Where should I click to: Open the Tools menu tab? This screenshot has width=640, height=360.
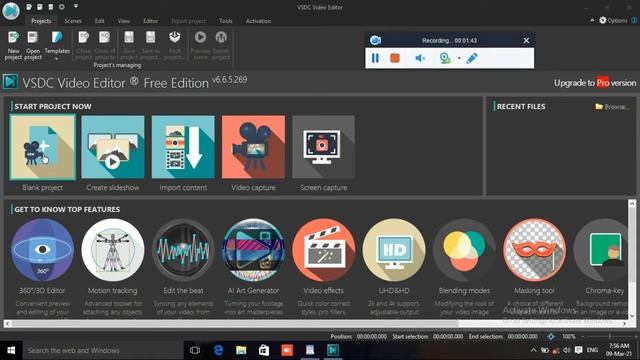[x=226, y=21]
